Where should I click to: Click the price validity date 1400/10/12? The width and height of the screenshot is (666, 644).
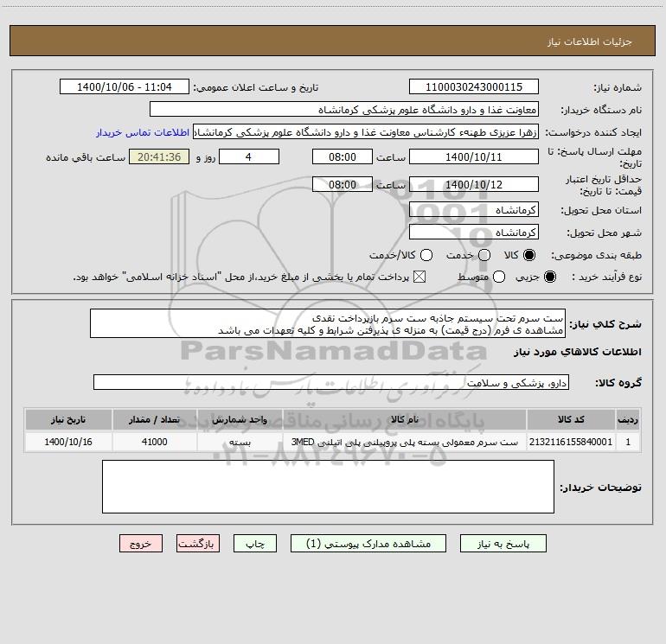[x=474, y=184]
